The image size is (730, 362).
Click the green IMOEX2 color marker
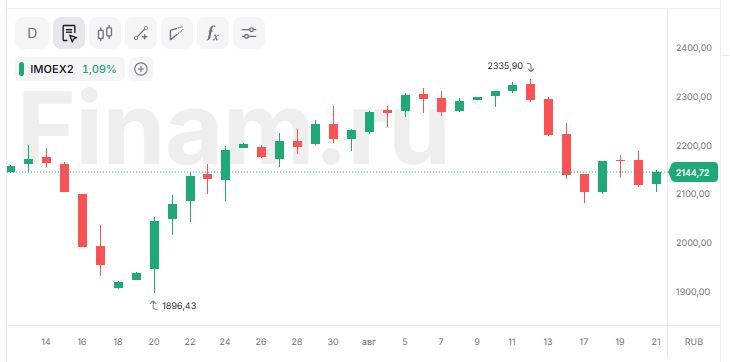point(21,69)
